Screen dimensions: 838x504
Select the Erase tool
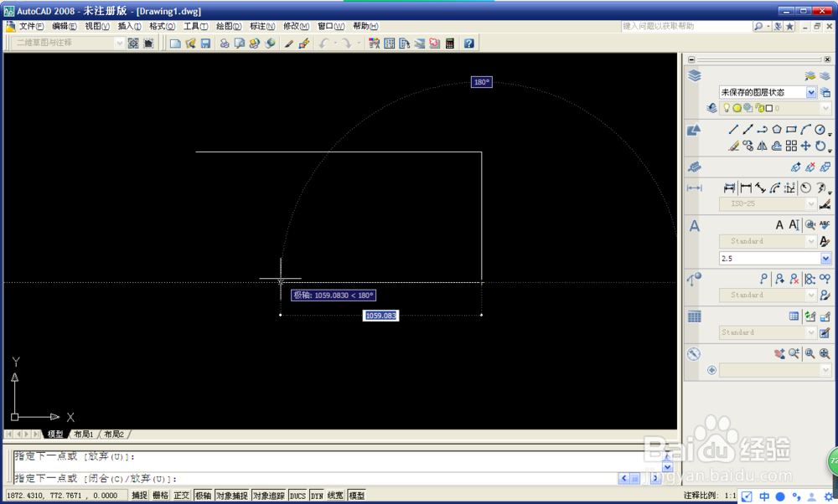point(733,145)
